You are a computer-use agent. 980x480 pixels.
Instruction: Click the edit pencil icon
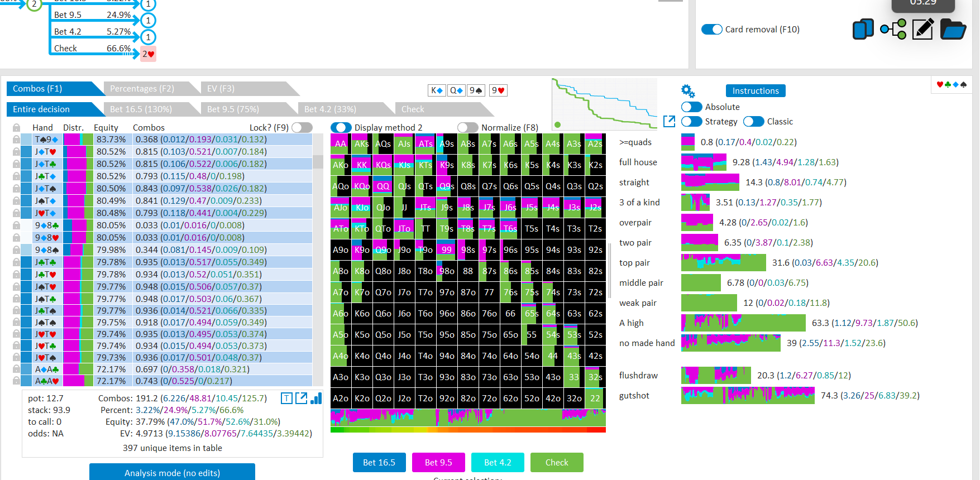pos(922,29)
